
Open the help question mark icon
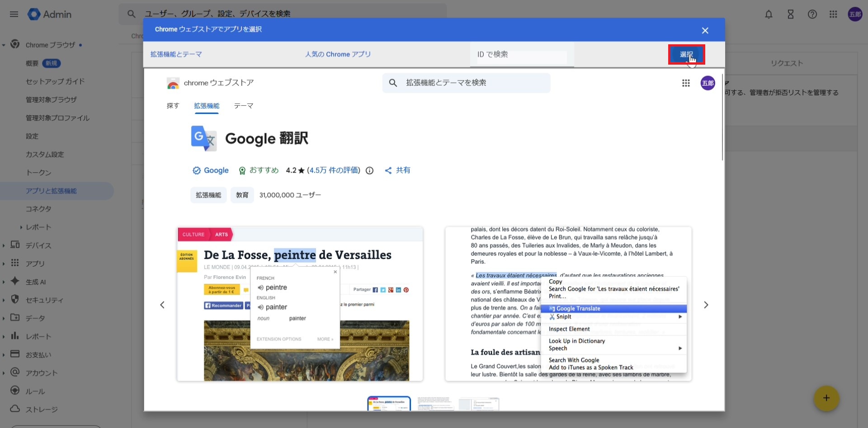click(812, 14)
